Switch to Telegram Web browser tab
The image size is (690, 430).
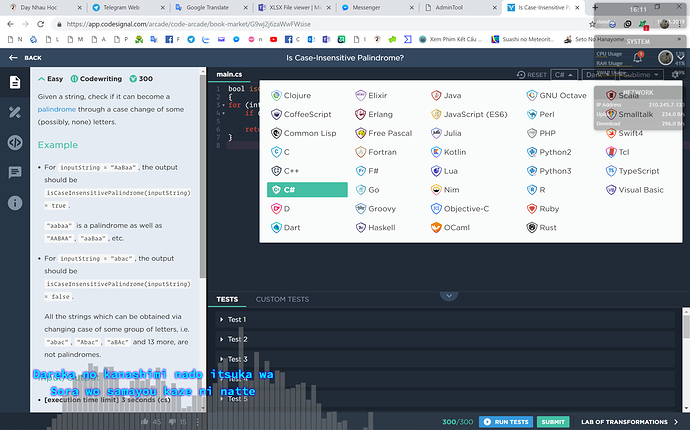tap(127, 7)
